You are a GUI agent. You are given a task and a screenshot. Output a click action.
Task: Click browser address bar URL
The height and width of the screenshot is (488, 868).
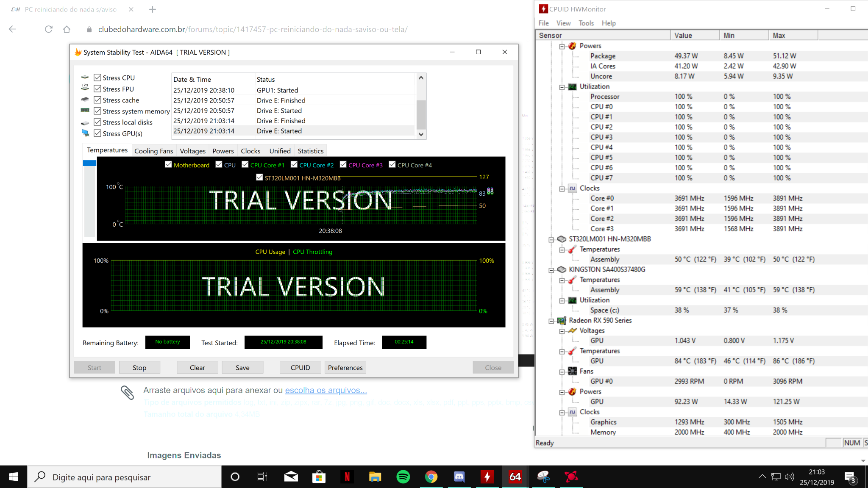tap(253, 29)
